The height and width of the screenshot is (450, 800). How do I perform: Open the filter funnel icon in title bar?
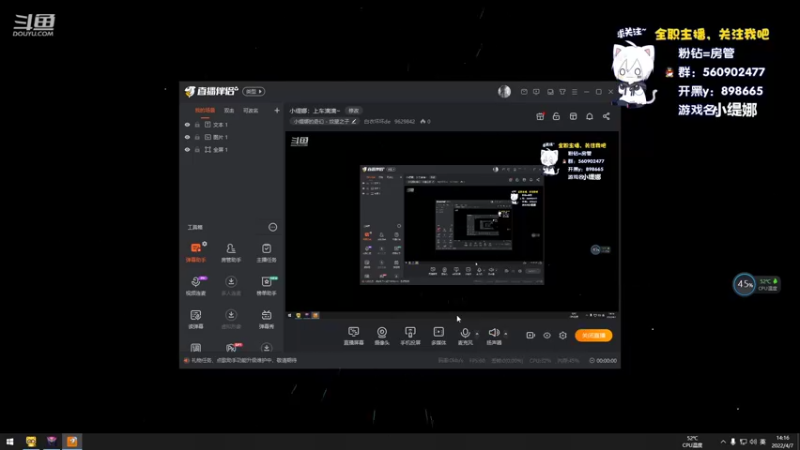[562, 92]
